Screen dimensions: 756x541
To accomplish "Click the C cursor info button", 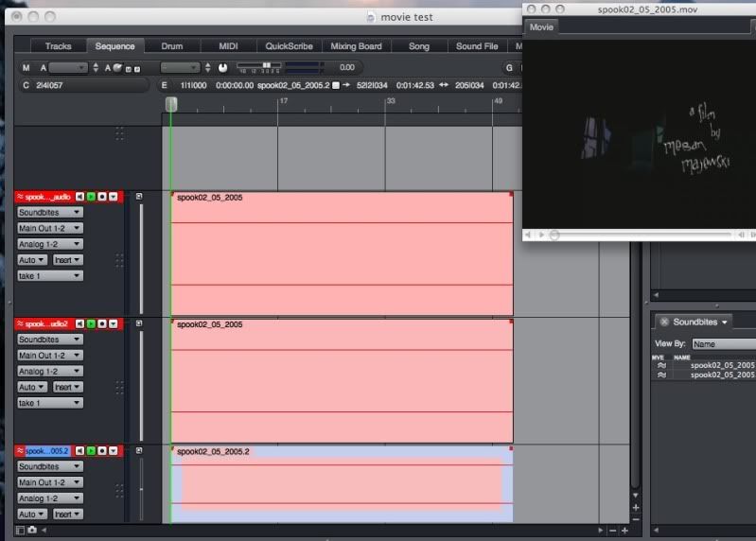I will tap(26, 85).
